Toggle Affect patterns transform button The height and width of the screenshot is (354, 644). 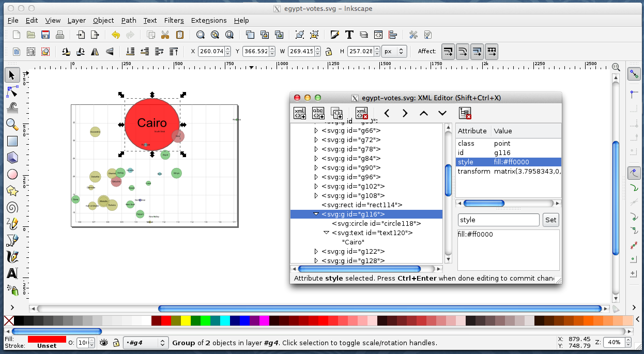(x=492, y=51)
